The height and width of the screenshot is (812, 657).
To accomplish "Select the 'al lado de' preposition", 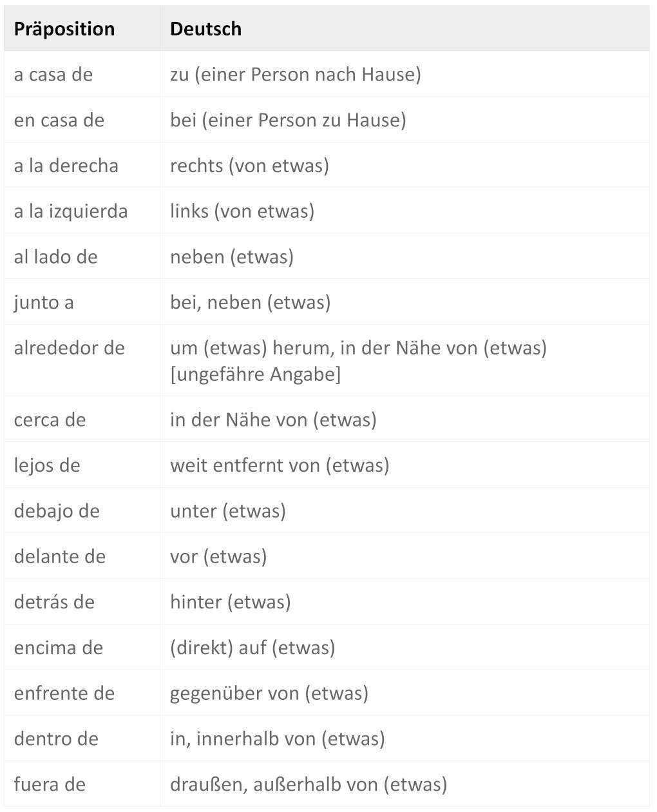I will tap(56, 257).
